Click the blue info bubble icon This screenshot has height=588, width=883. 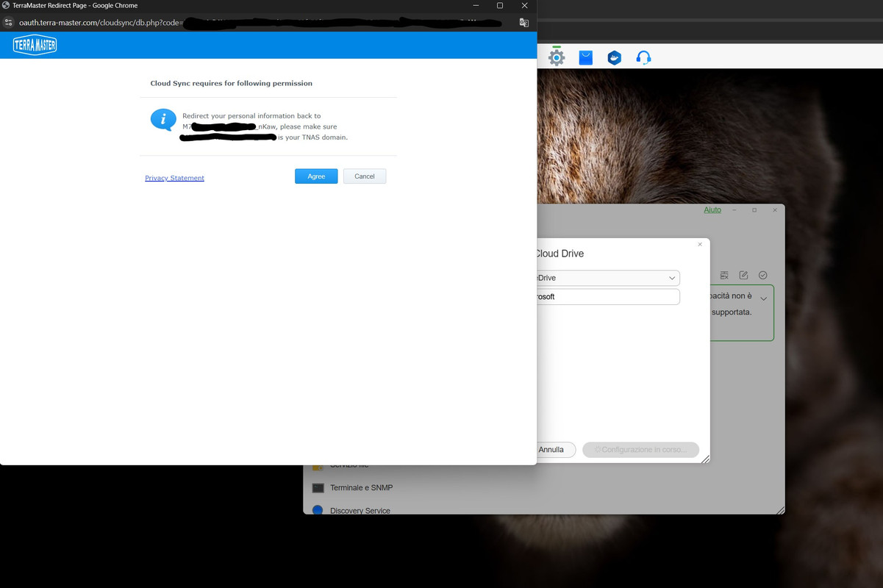coord(163,119)
